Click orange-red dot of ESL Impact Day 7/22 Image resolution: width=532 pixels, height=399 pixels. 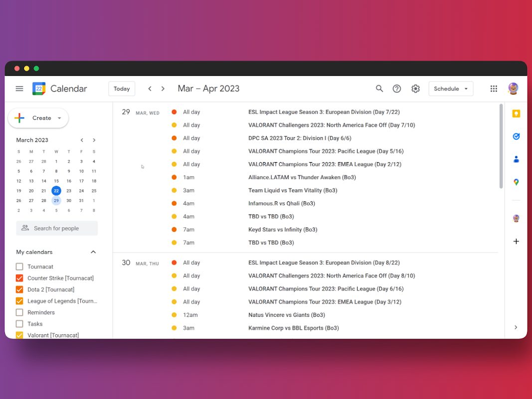click(x=174, y=112)
